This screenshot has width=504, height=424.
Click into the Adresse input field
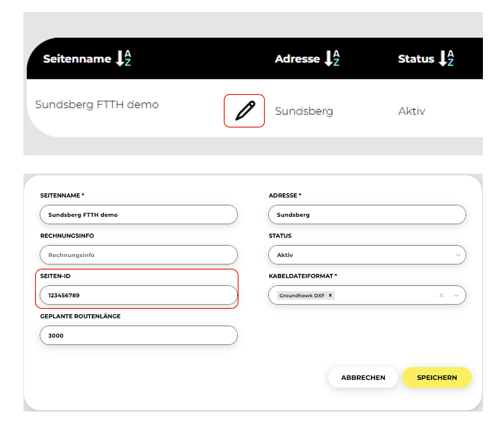[x=367, y=215]
